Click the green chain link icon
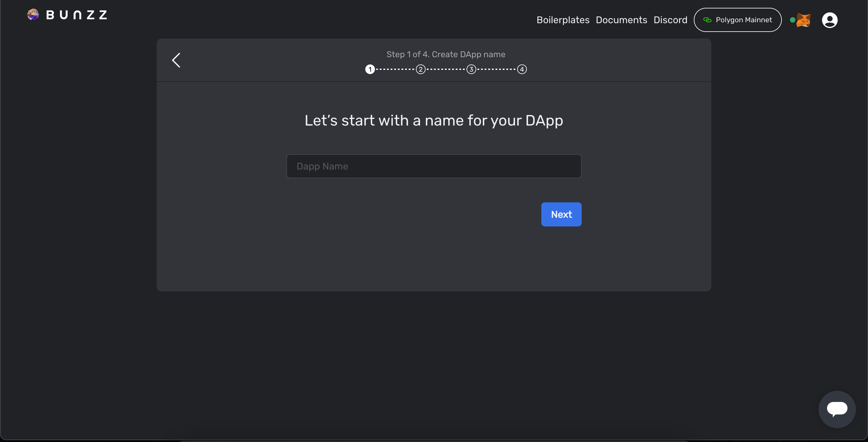 (707, 20)
